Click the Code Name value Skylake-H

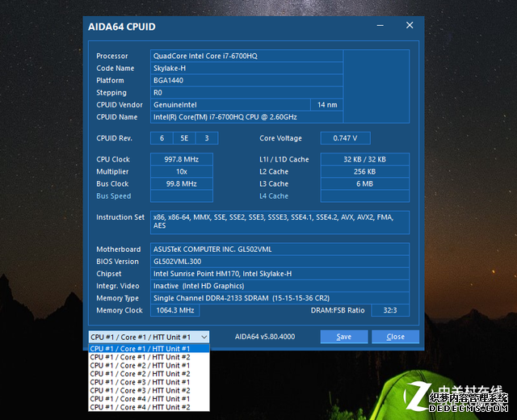click(246, 68)
